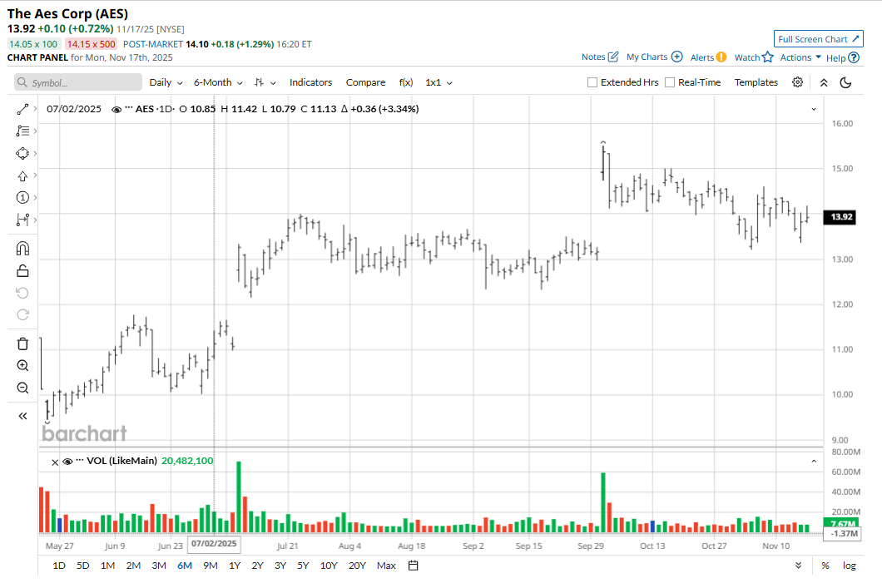
Task: Select the 1Y time range
Action: point(235,566)
